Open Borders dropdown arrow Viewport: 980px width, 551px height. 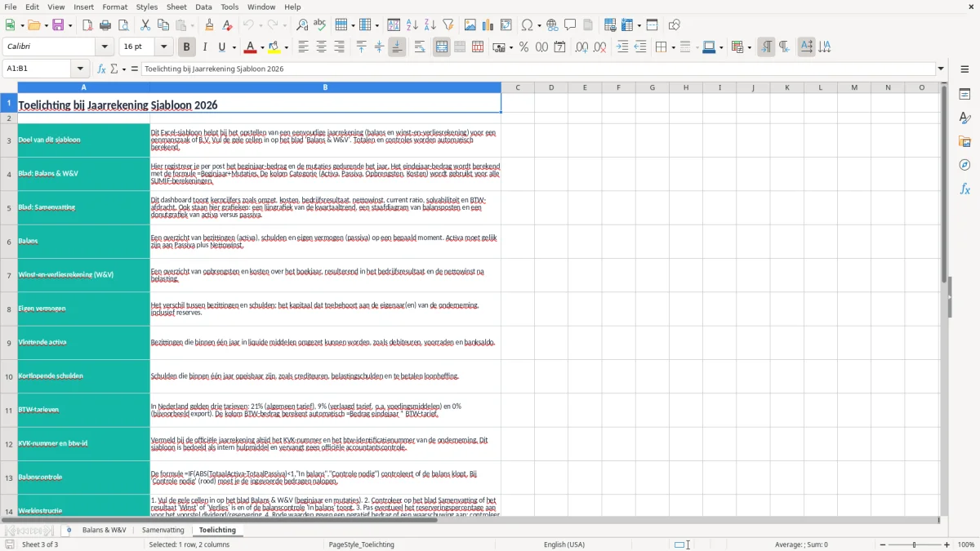[672, 47]
